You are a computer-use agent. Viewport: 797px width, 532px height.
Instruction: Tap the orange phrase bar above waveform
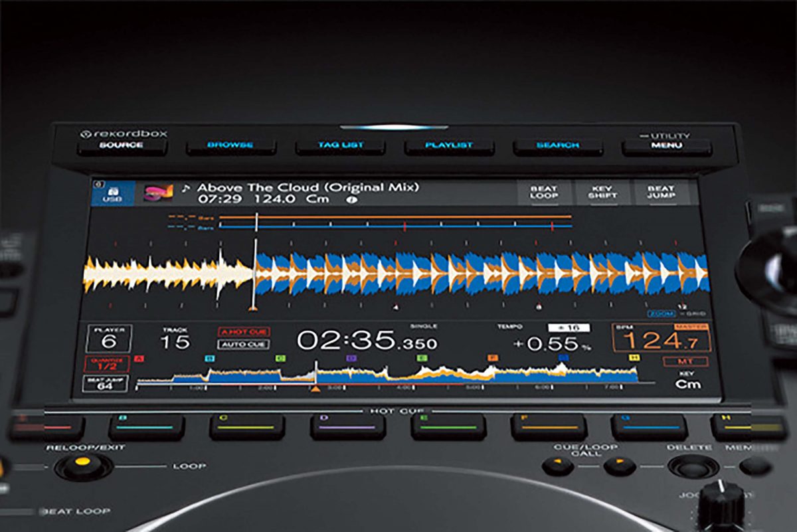click(395, 217)
